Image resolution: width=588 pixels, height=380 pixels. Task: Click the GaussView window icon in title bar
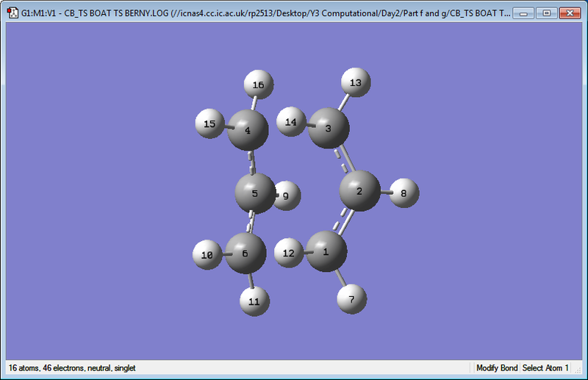click(12, 12)
